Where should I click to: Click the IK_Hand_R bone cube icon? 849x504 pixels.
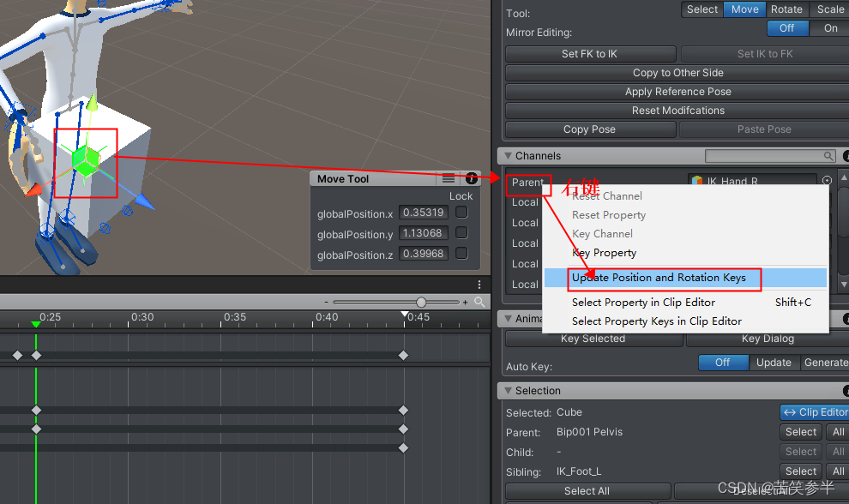point(697,181)
